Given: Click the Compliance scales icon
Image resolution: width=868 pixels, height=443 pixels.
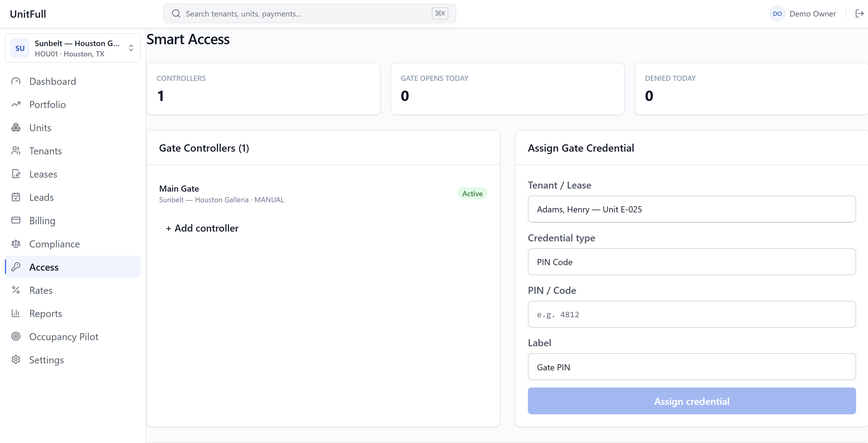Looking at the screenshot, I should pyautogui.click(x=16, y=243).
